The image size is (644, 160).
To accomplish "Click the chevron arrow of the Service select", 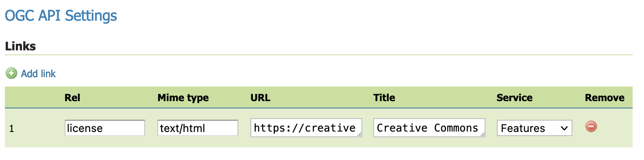I will point(564,128).
